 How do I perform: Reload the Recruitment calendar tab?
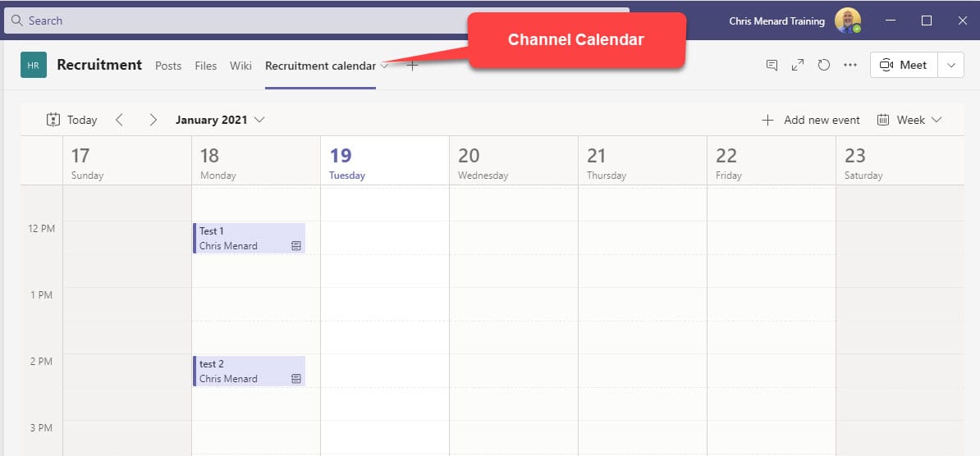tap(824, 66)
